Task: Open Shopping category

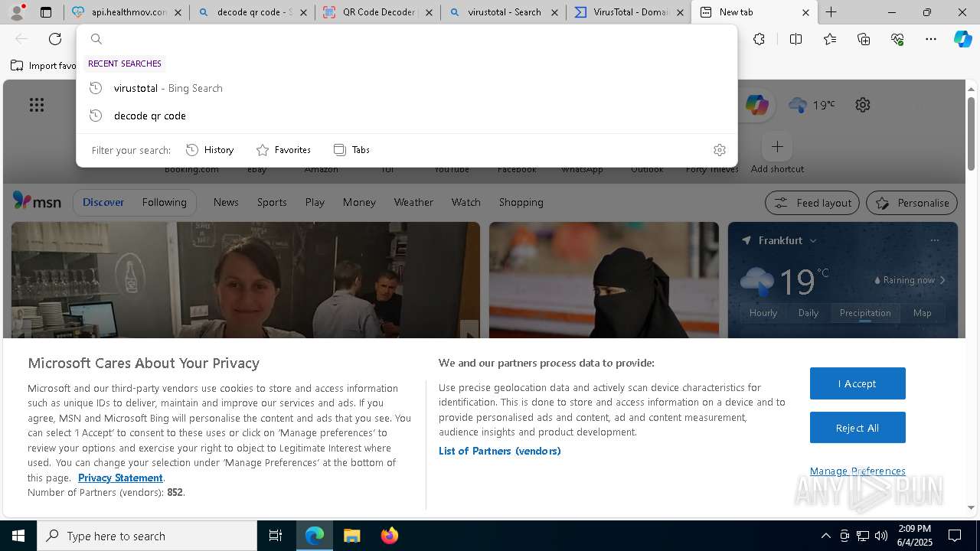Action: tap(521, 202)
